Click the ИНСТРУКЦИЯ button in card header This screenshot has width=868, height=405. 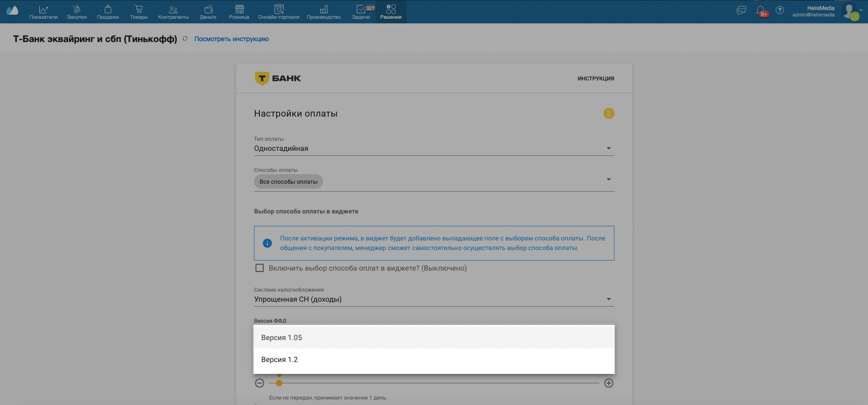[596, 79]
